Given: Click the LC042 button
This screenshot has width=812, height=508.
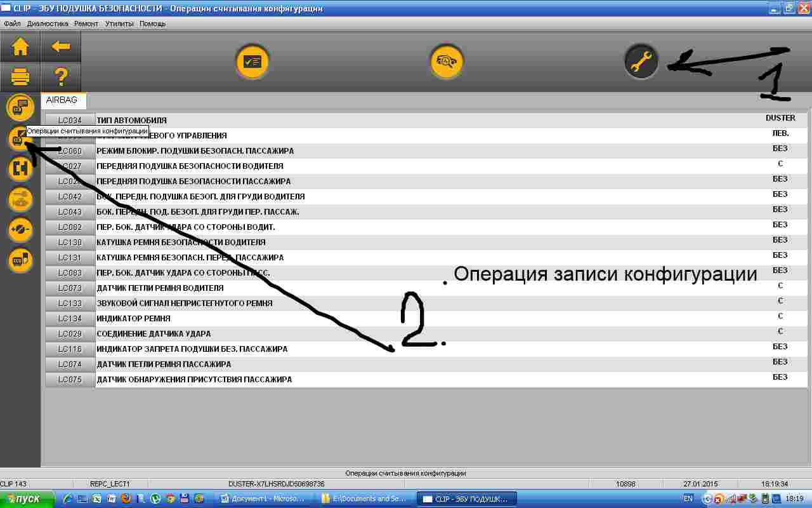Looking at the screenshot, I should (70, 196).
